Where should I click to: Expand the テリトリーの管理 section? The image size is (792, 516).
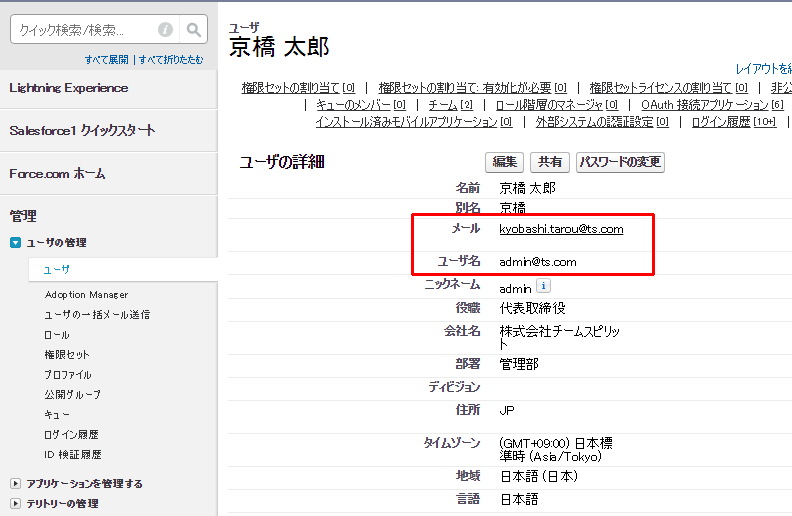[x=16, y=504]
